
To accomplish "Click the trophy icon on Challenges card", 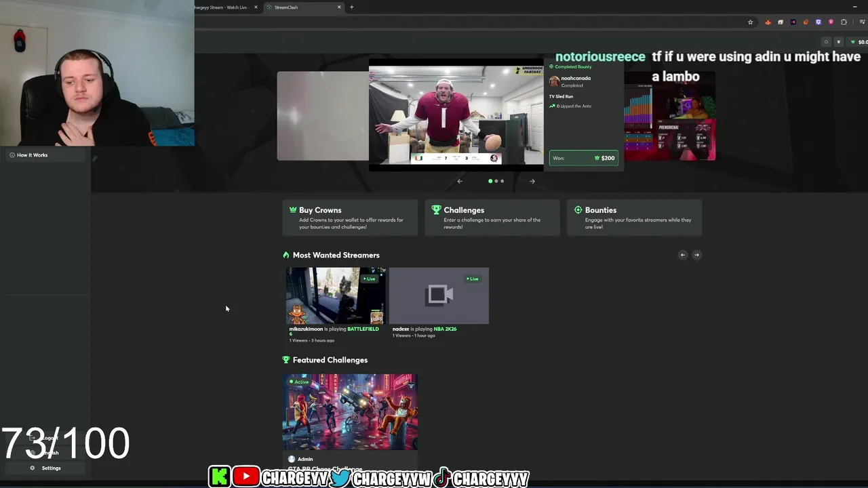I will pyautogui.click(x=436, y=210).
